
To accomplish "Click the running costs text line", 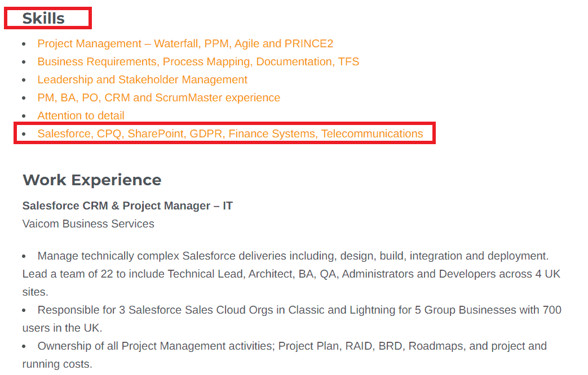I will click(57, 364).
